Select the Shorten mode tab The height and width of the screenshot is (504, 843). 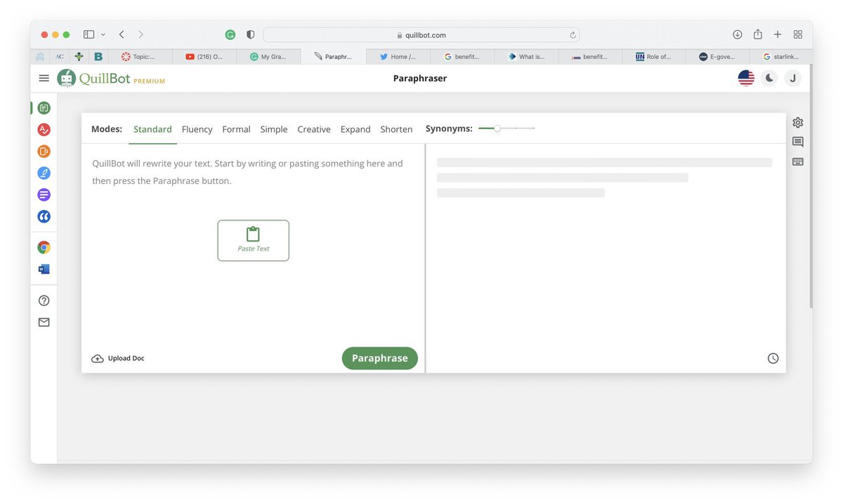[396, 129]
